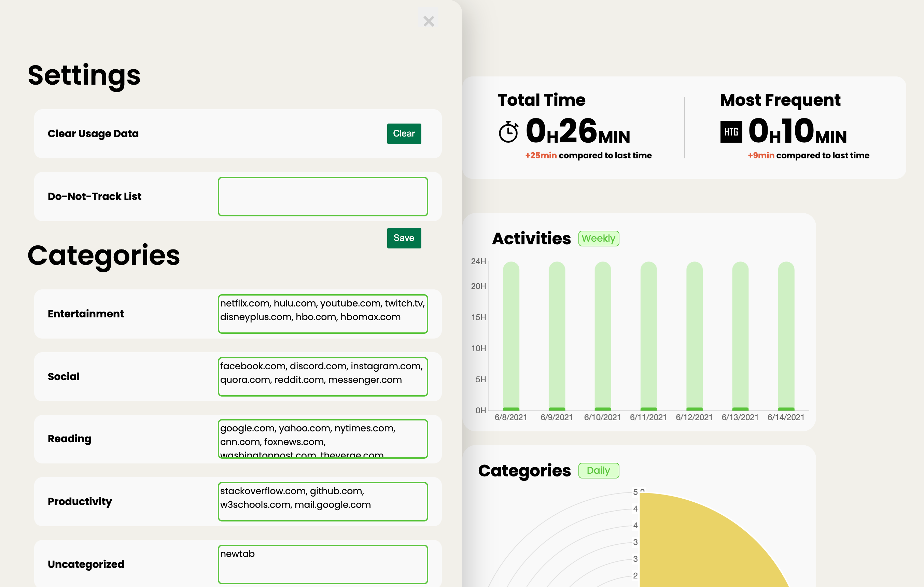924x587 pixels.
Task: Edit the Productivity category sites field
Action: click(323, 501)
